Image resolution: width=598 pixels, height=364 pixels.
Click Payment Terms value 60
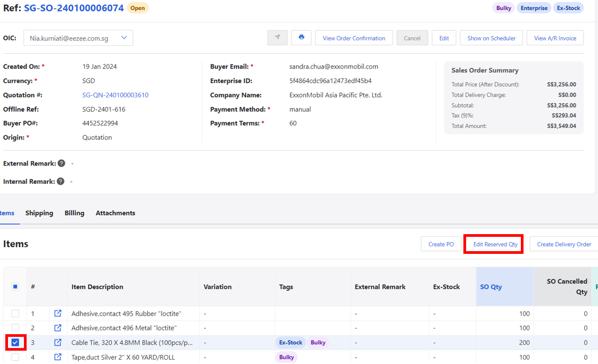[x=293, y=123]
